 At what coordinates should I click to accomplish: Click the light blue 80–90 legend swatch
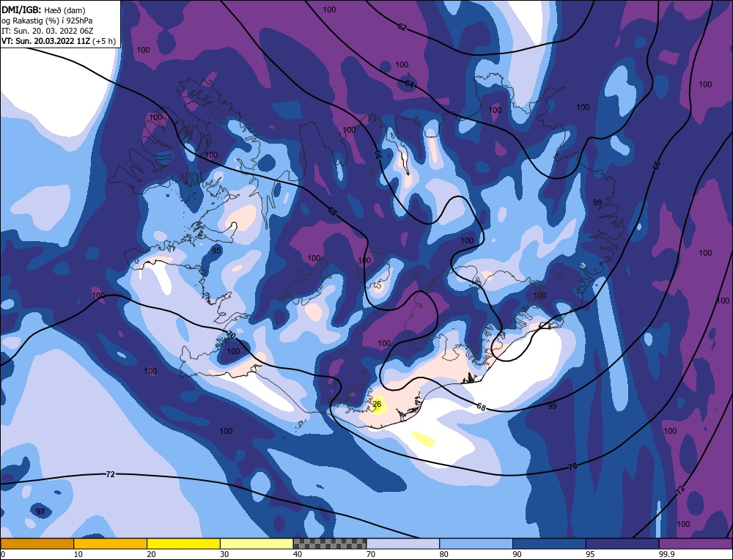pos(476,543)
